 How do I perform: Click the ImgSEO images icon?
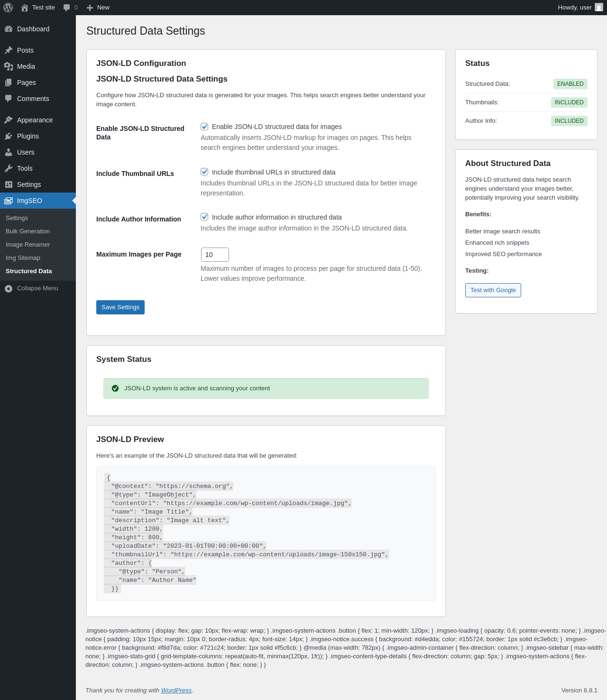point(9,201)
